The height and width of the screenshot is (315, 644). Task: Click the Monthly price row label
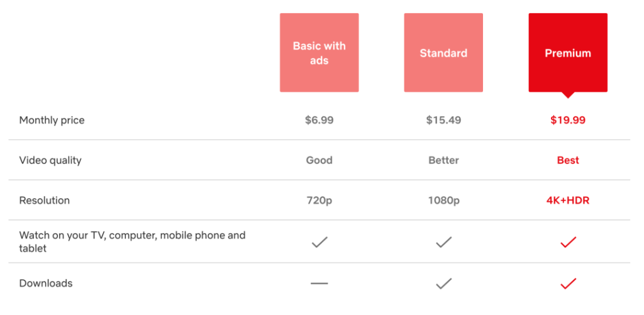click(x=52, y=120)
